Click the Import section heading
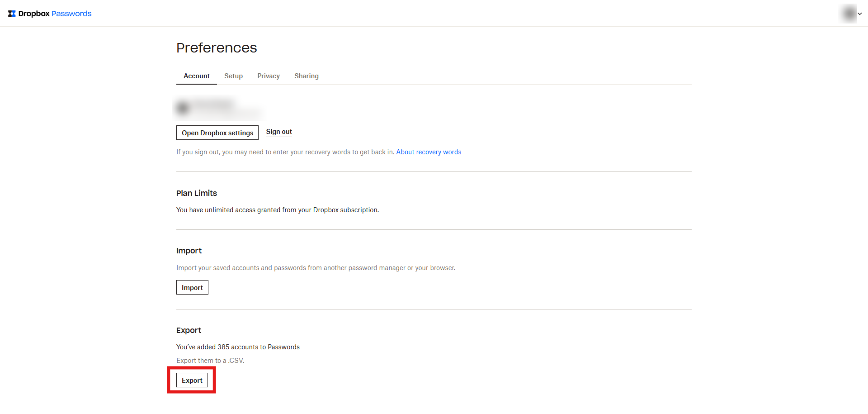The height and width of the screenshot is (414, 868). click(189, 251)
